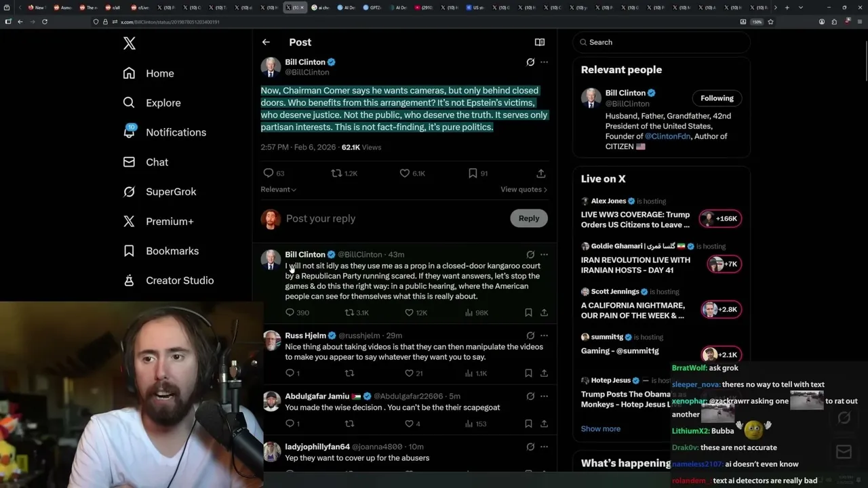Click the Post your reply field
The height and width of the screenshot is (488, 868).
393,218
